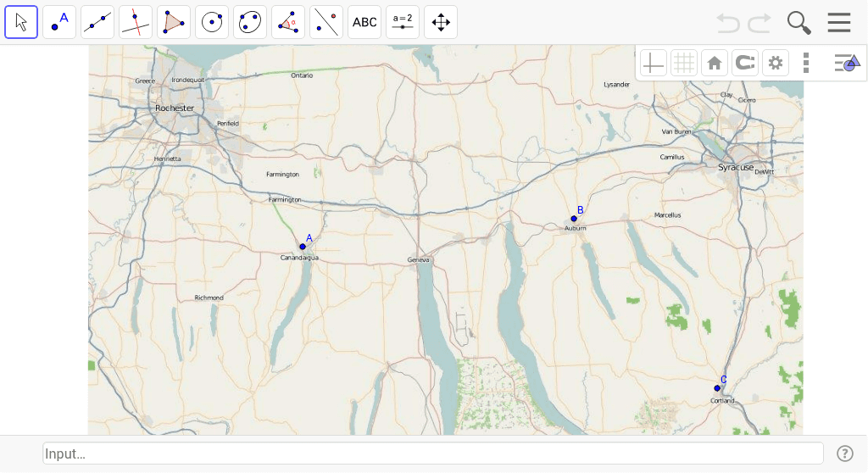Click the Lysander map label
Image resolution: width=868 pixels, height=473 pixels.
click(x=617, y=85)
